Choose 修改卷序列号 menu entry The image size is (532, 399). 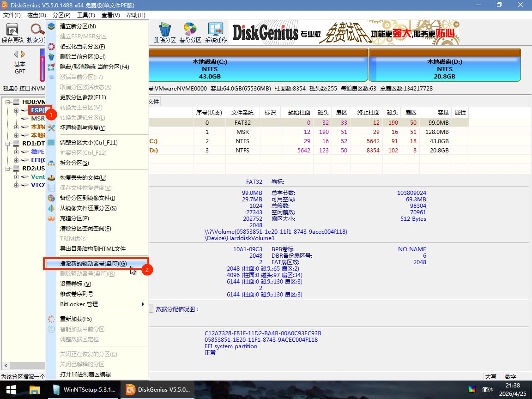coord(97,294)
